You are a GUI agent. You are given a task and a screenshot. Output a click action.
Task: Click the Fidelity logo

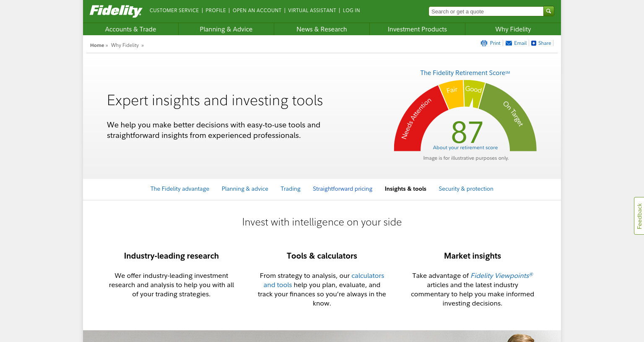pyautogui.click(x=116, y=11)
